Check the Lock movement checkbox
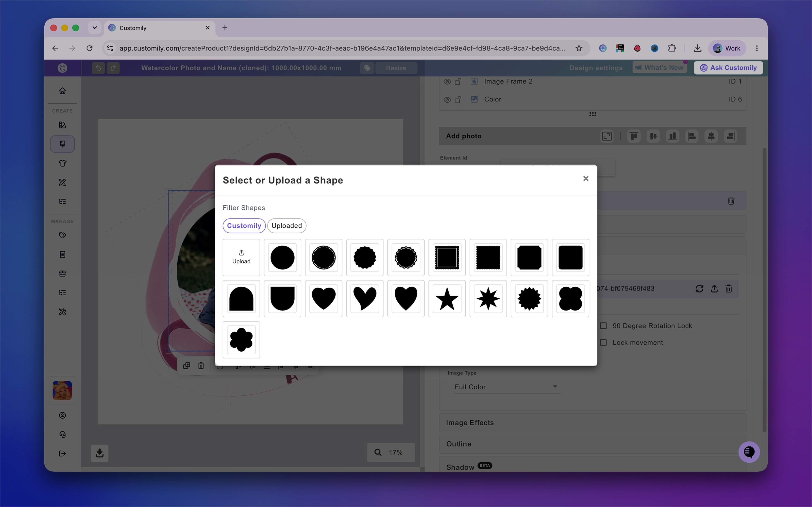 (603, 342)
